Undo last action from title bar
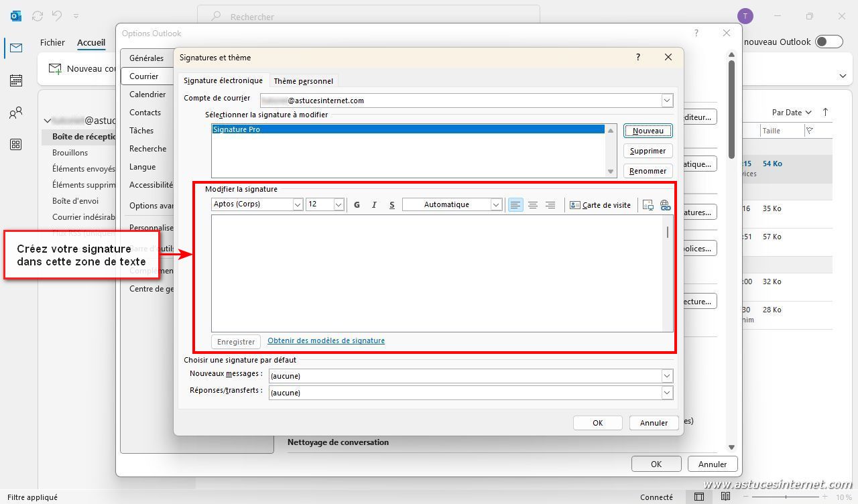This screenshot has width=858, height=504. [57, 15]
